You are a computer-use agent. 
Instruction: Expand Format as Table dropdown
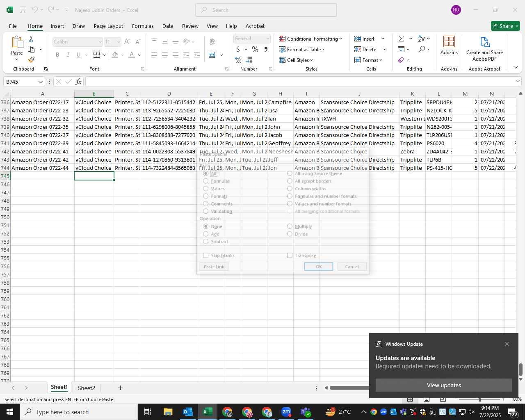323,50
